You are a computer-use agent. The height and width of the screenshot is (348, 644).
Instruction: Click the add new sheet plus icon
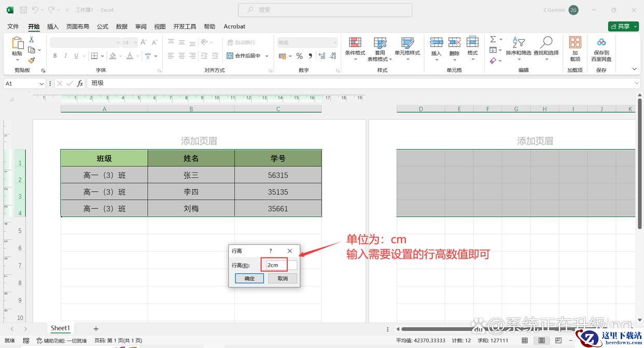(x=96, y=328)
